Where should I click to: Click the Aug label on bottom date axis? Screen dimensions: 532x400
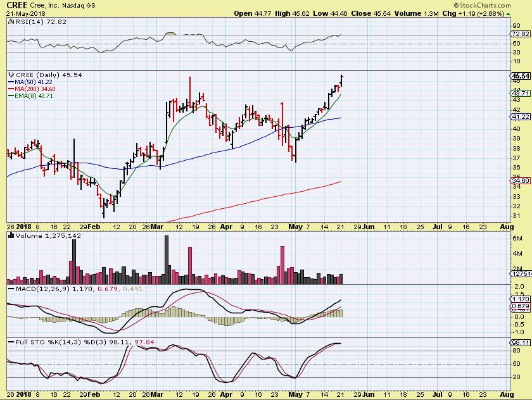point(507,394)
